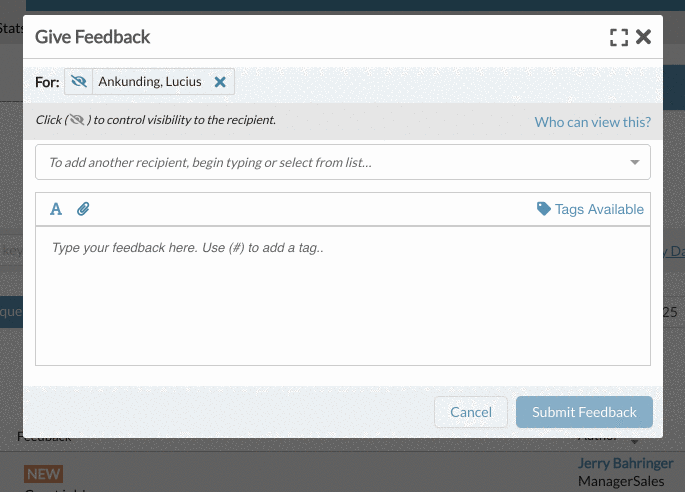Remove Ankunding, Lucius from recipients
685x492 pixels.
(220, 82)
